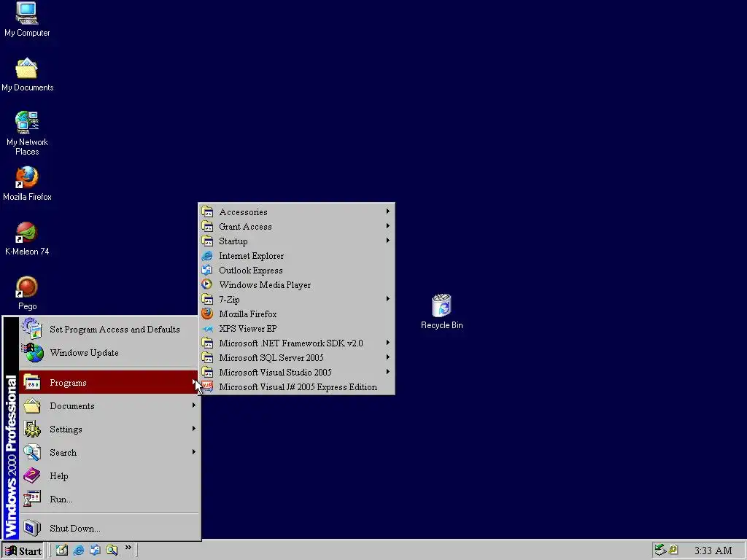
Task: Expand the Microsoft SQL Server 2005 arrow
Action: [388, 357]
